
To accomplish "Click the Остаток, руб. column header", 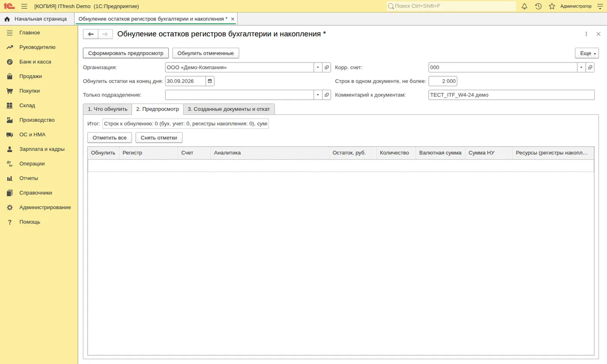I will [x=352, y=153].
